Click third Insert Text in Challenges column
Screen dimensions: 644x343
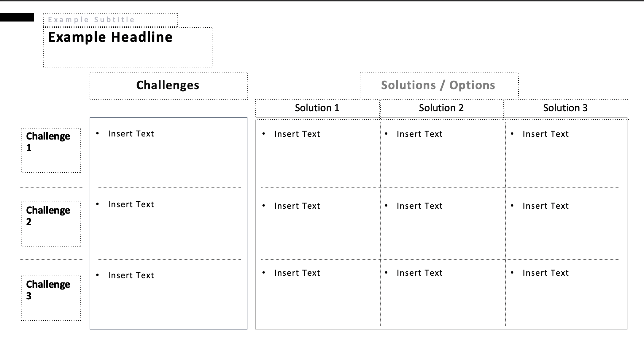point(131,275)
